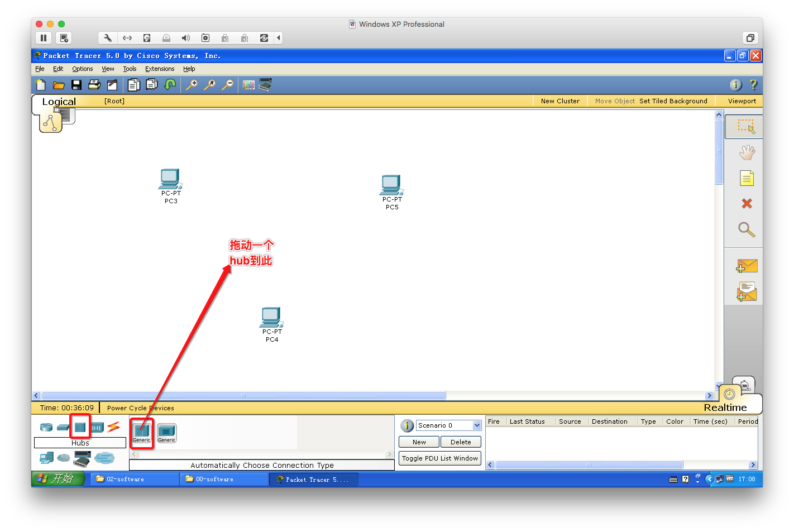Click the Add Simple PDU envelope
Viewport: 794px width, 532px height.
click(x=747, y=266)
